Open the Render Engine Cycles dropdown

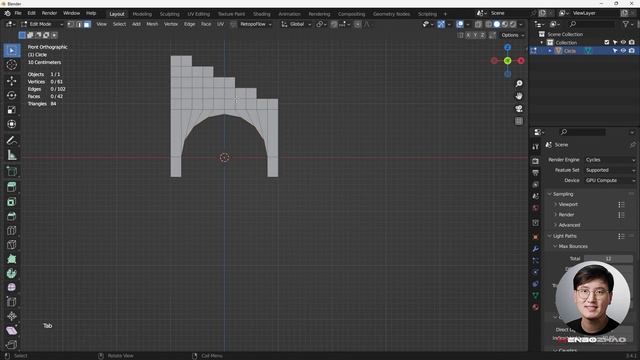coord(610,160)
